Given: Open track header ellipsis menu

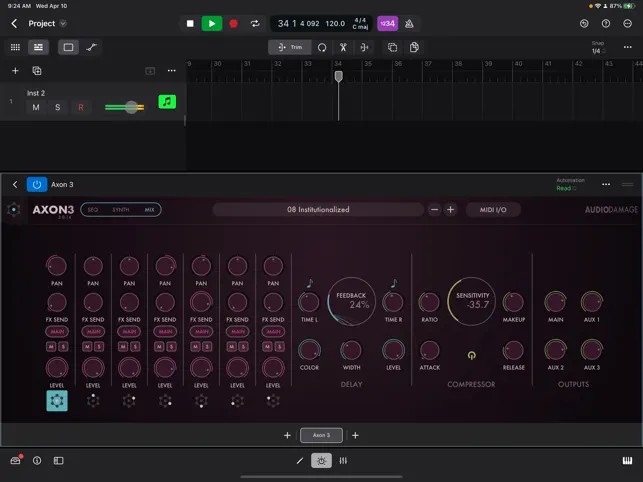Looking at the screenshot, I should 171,71.
